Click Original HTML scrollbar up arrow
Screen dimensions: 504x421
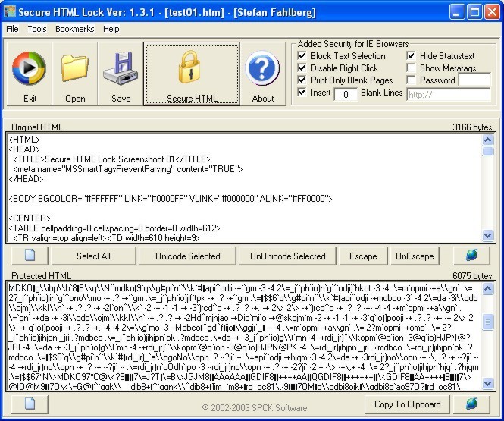point(487,140)
